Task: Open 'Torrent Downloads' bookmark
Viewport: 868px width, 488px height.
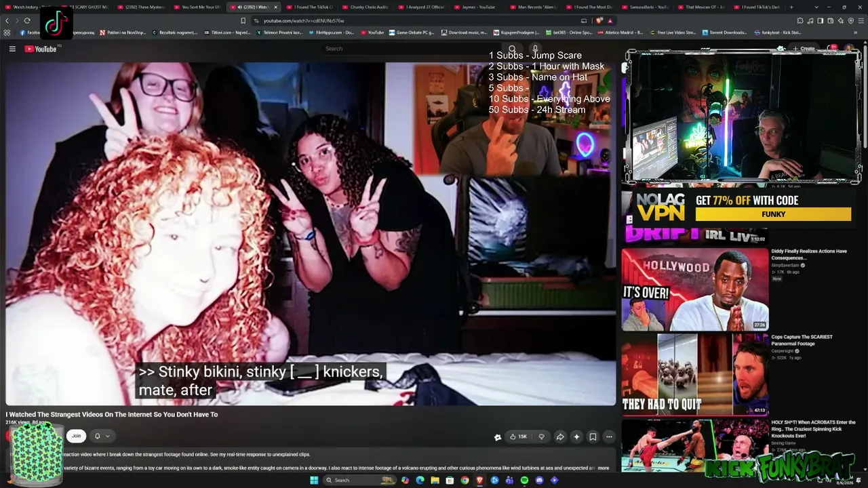Action: pos(724,33)
